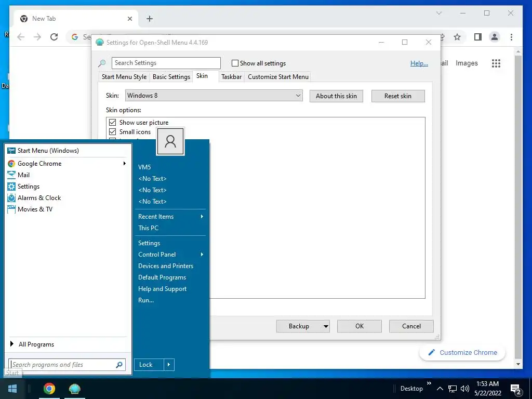Open the Desktop toolbar chevron on the taskbar
The width and height of the screenshot is (532, 399).
[429, 383]
